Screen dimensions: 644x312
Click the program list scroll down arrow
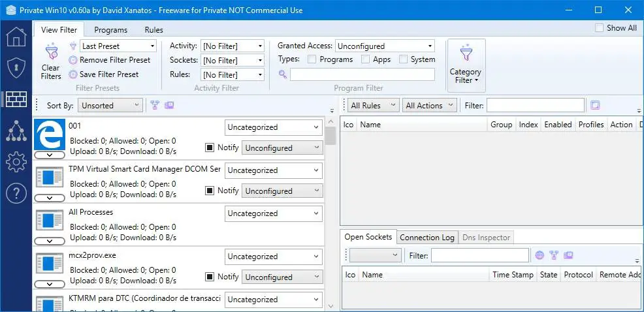tap(330, 305)
